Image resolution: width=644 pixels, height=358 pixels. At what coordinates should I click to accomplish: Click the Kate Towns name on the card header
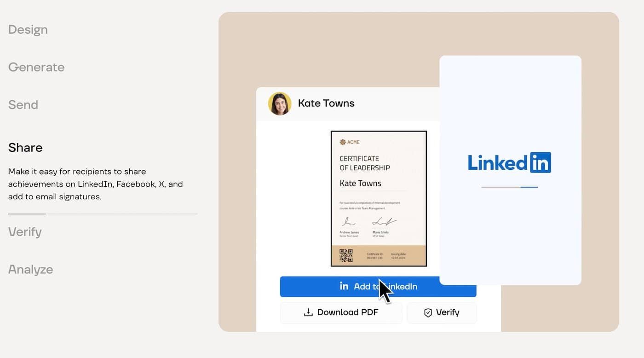click(x=326, y=103)
